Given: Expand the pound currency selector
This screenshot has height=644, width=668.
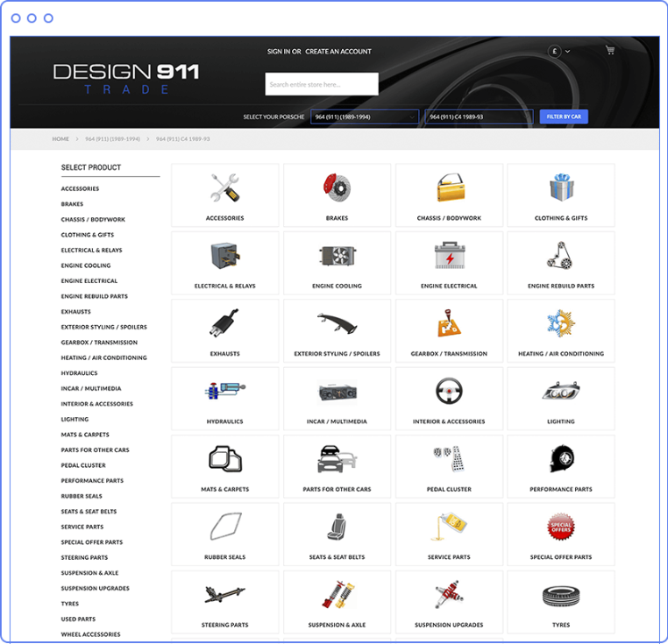Looking at the screenshot, I should [x=559, y=51].
